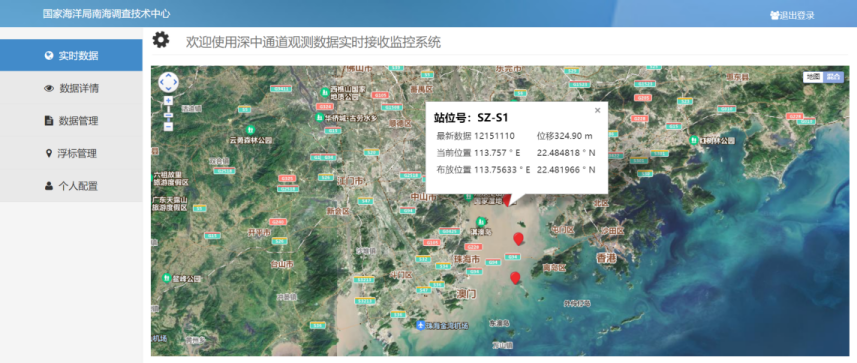Screen dimensions: 857x363
Task: Click the map zoom in plus button
Action: click(x=168, y=101)
